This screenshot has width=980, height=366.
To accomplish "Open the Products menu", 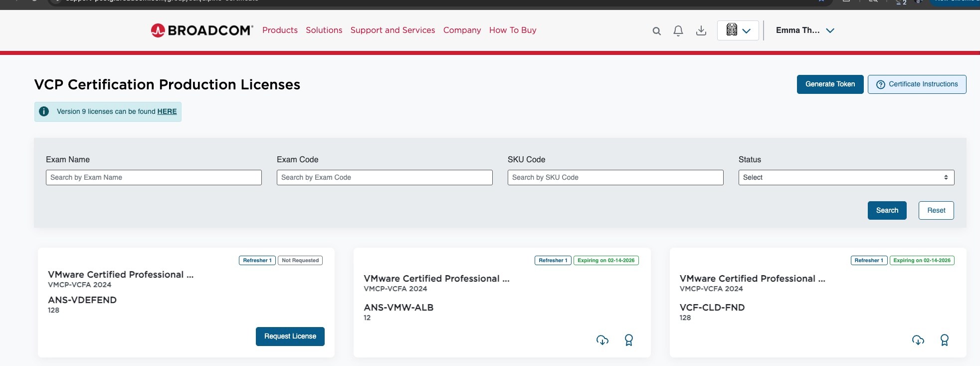I will click(x=280, y=30).
